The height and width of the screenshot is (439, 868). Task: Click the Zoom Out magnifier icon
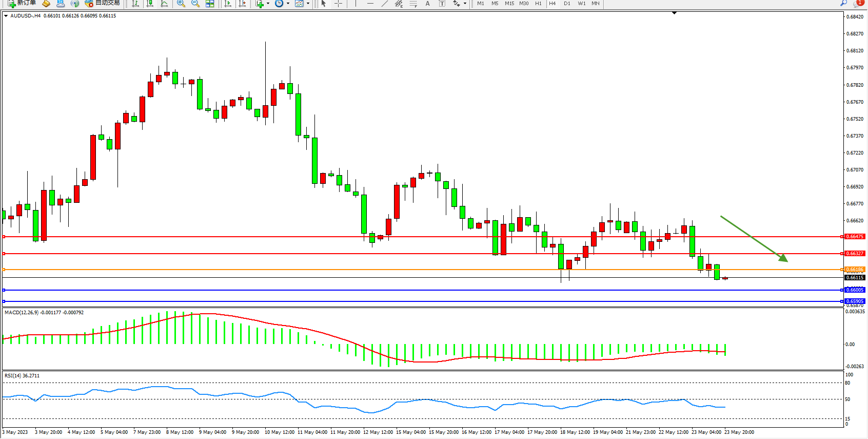pos(195,4)
